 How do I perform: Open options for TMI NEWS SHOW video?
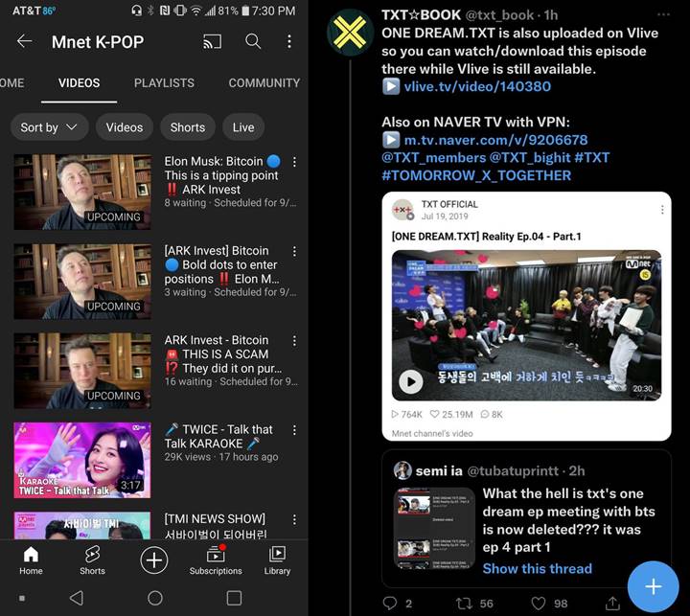click(x=294, y=519)
